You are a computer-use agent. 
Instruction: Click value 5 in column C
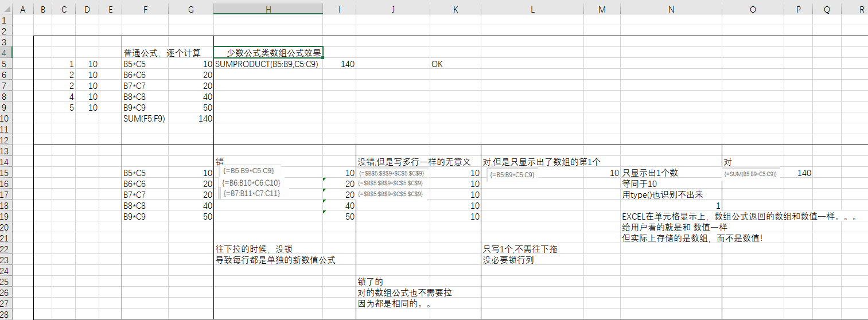click(71, 108)
